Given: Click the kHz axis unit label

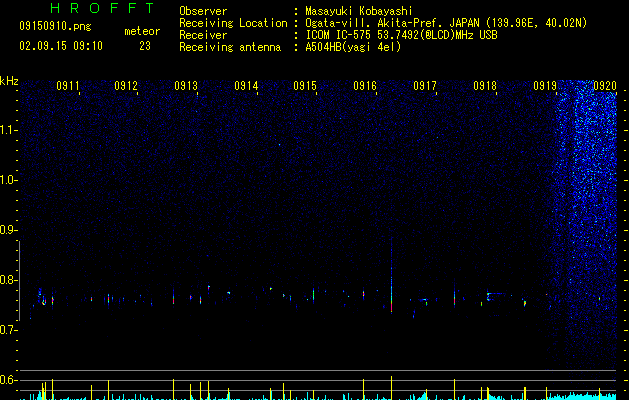Looking at the screenshot, I should 9,81.
